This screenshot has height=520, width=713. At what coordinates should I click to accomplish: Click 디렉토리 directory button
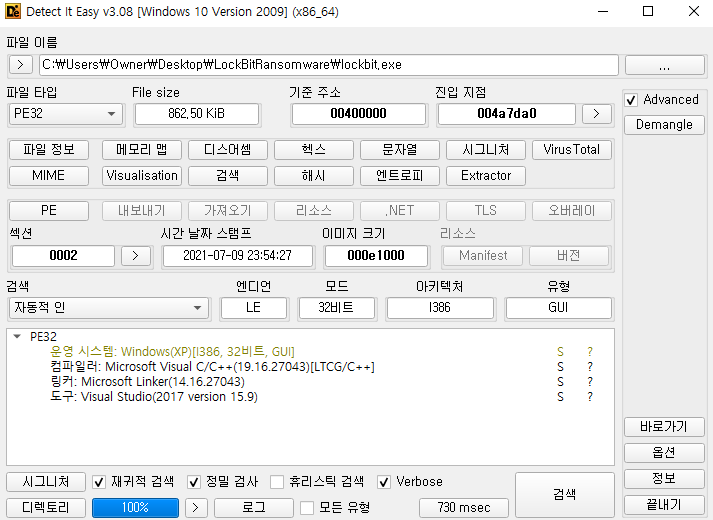46,507
